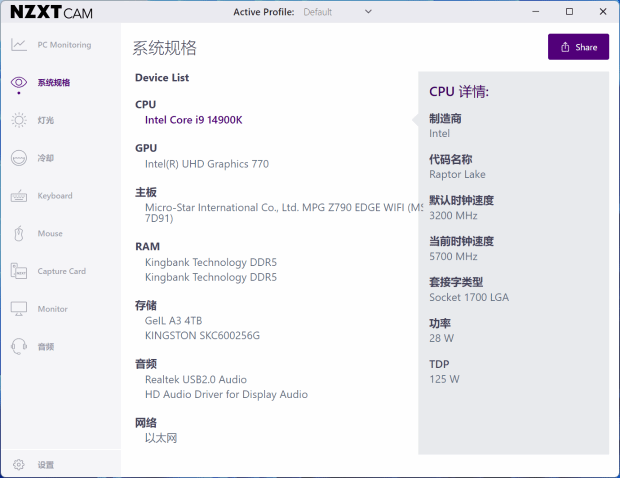The height and width of the screenshot is (478, 620).
Task: Click the share upload icon
Action: [565, 47]
